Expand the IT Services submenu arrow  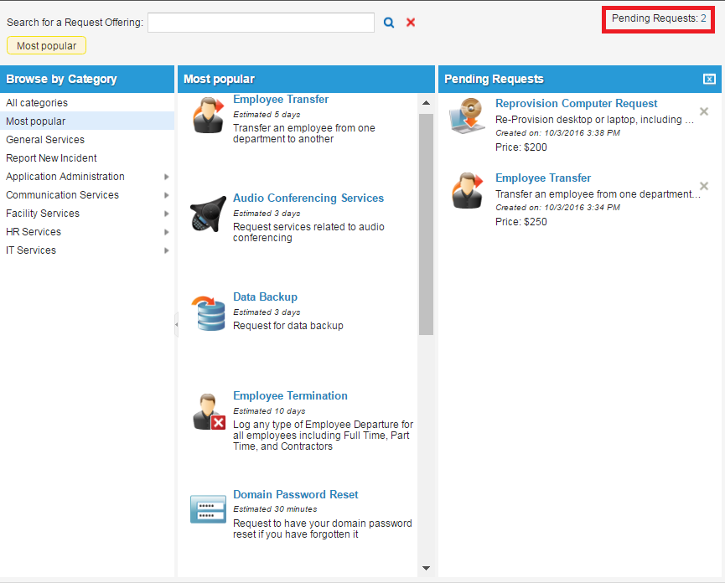click(166, 250)
